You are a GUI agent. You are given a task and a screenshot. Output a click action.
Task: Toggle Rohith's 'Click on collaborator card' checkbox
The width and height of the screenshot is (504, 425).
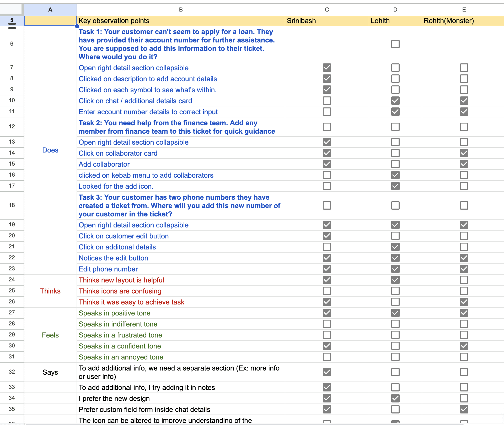tap(464, 153)
